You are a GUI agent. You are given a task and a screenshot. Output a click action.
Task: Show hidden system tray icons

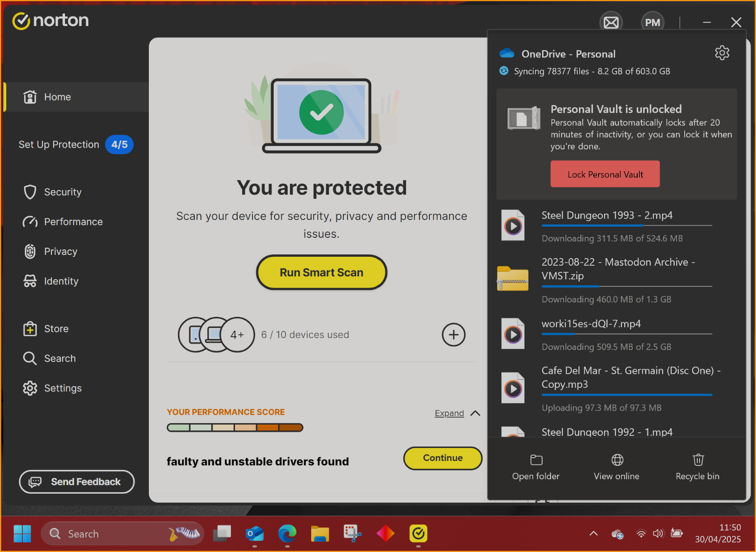click(x=594, y=534)
